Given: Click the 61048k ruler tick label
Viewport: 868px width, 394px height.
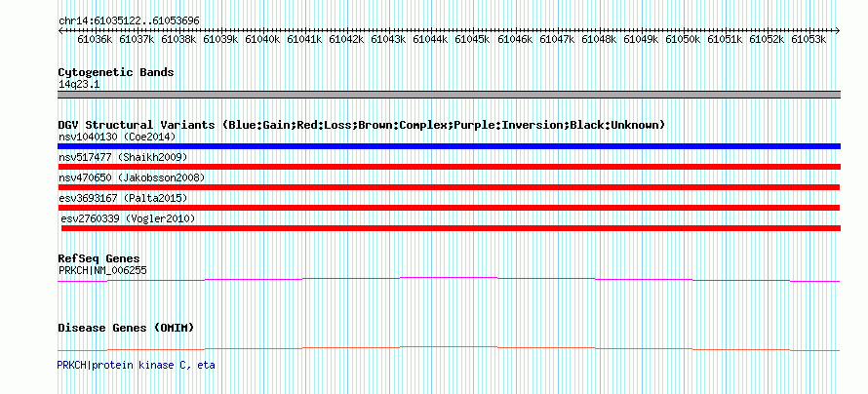Looking at the screenshot, I should (x=600, y=39).
